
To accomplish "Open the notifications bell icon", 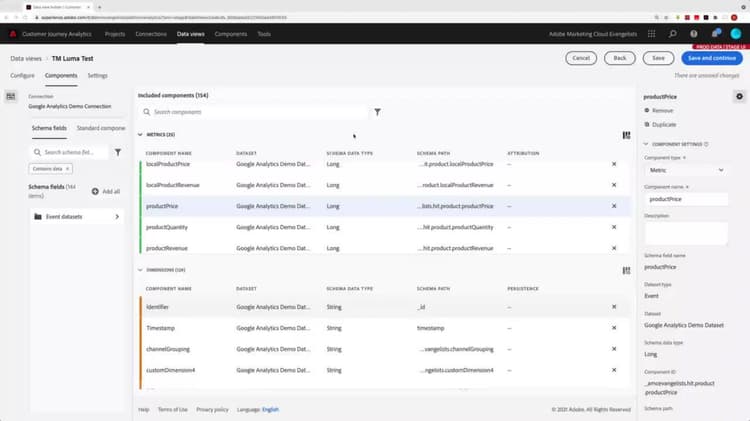I will [716, 33].
